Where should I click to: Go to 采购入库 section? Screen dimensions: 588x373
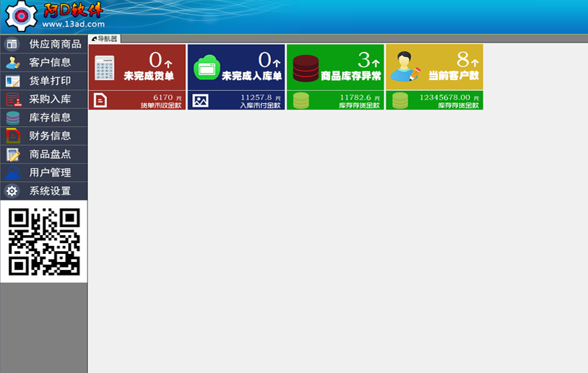(x=44, y=100)
